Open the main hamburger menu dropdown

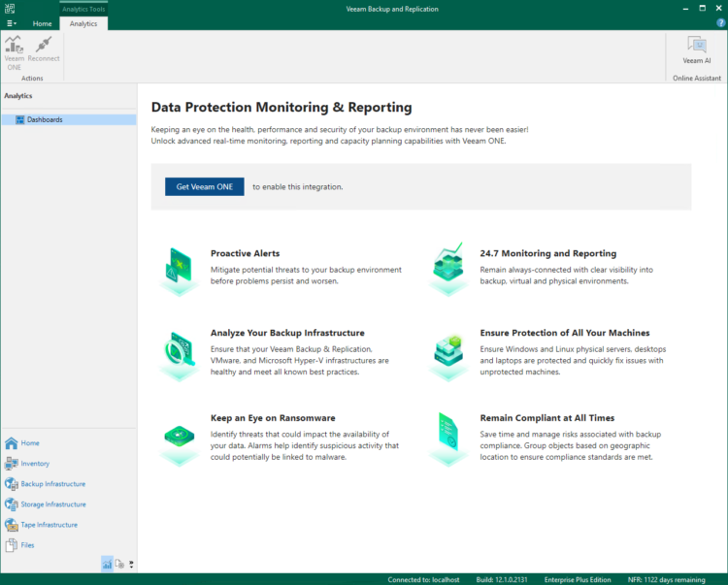click(x=12, y=23)
